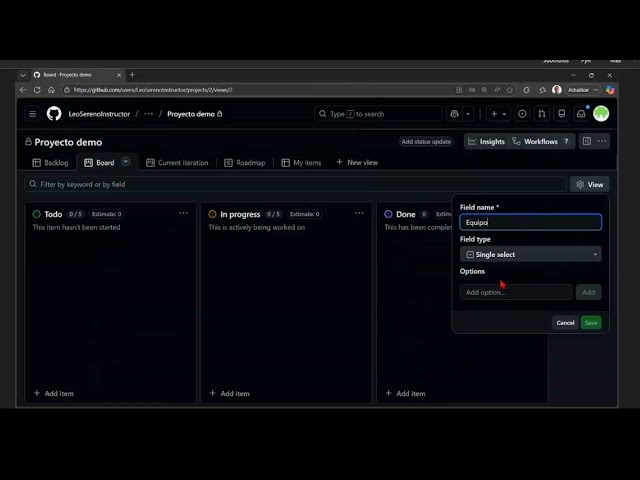Open browser zoom magnifier icon
This screenshot has height=480, width=640.
click(484, 90)
